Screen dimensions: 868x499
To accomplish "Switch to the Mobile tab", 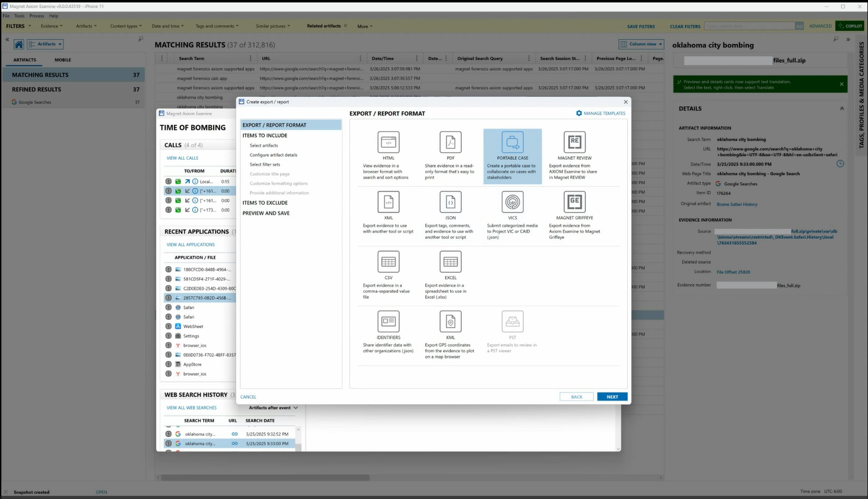I will point(63,60).
